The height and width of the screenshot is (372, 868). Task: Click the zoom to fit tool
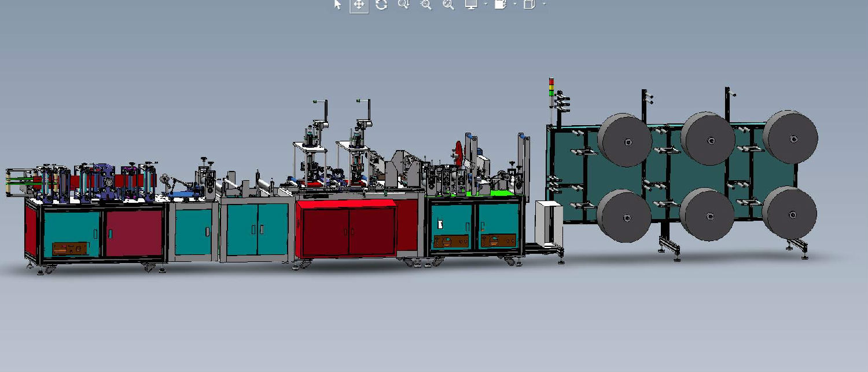[448, 5]
